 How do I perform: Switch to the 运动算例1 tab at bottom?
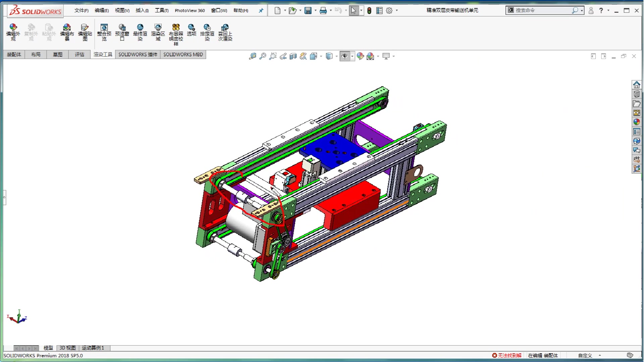point(93,348)
